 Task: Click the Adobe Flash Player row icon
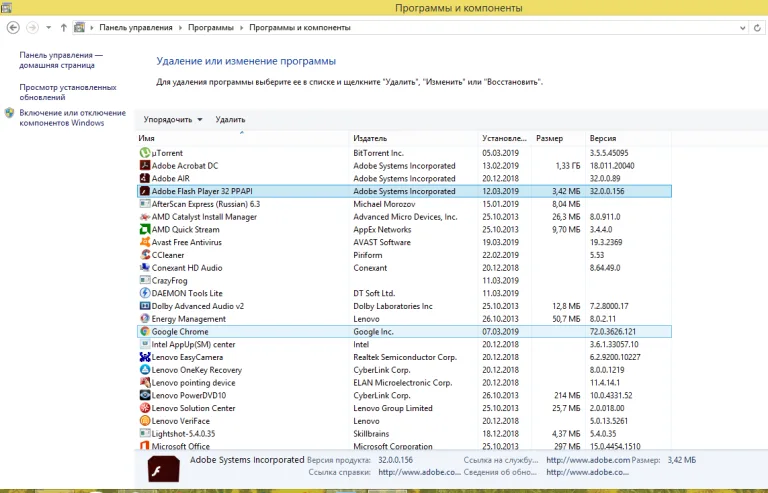click(144, 191)
